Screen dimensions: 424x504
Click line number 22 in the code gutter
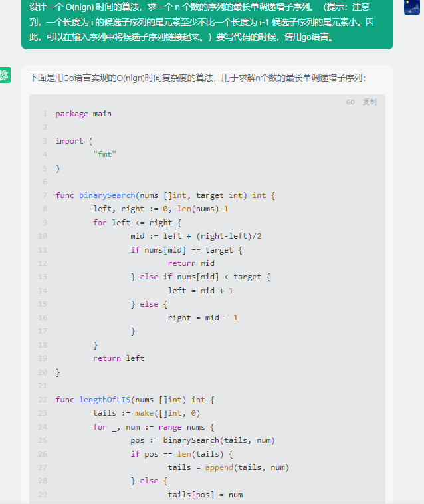[43, 400]
